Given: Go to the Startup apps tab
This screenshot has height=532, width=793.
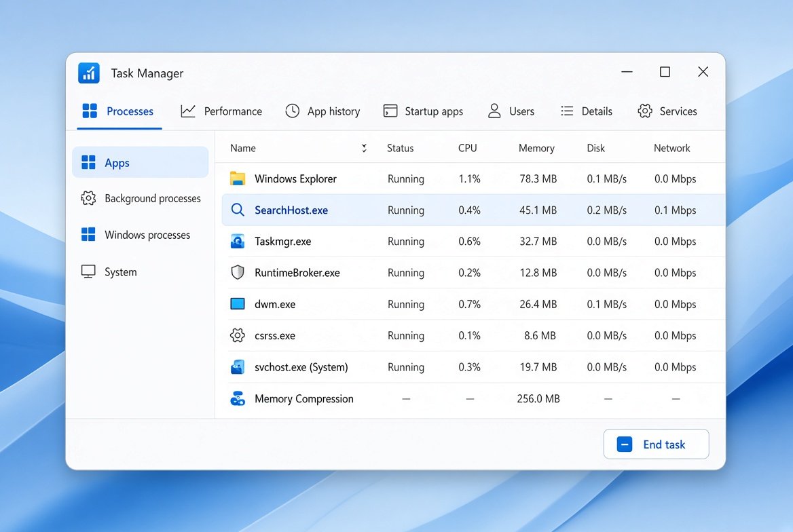Looking at the screenshot, I should (x=423, y=111).
